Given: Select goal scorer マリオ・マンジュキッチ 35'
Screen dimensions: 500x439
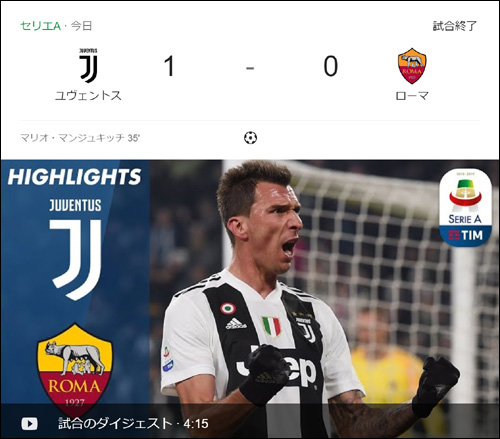Looking at the screenshot, I should click(80, 138).
